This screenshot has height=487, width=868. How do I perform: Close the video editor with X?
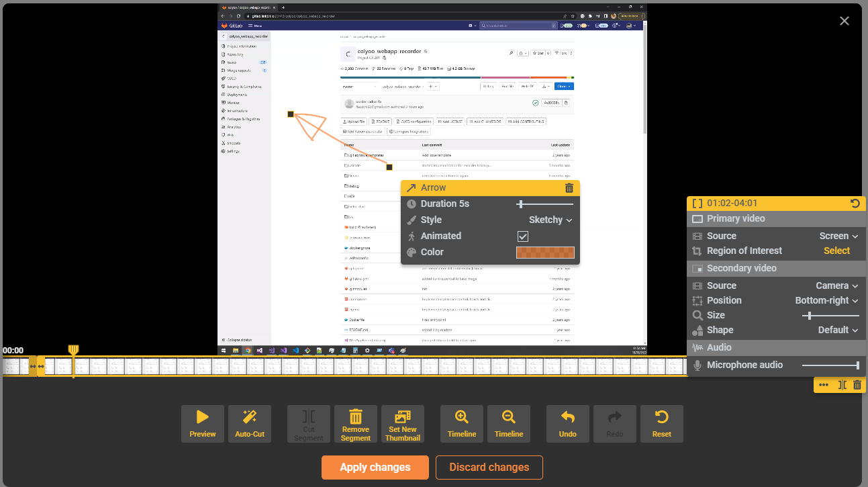click(x=845, y=21)
